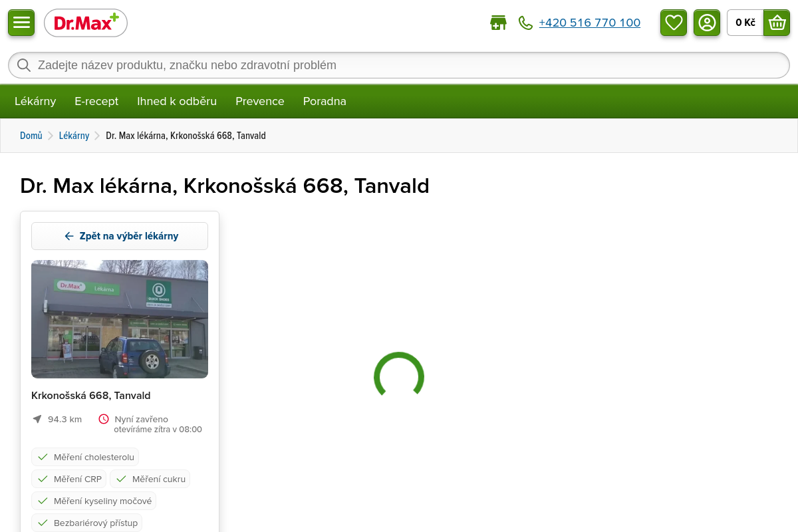798x532 pixels.
Task: Click the search magnifier icon
Action: coord(24,65)
